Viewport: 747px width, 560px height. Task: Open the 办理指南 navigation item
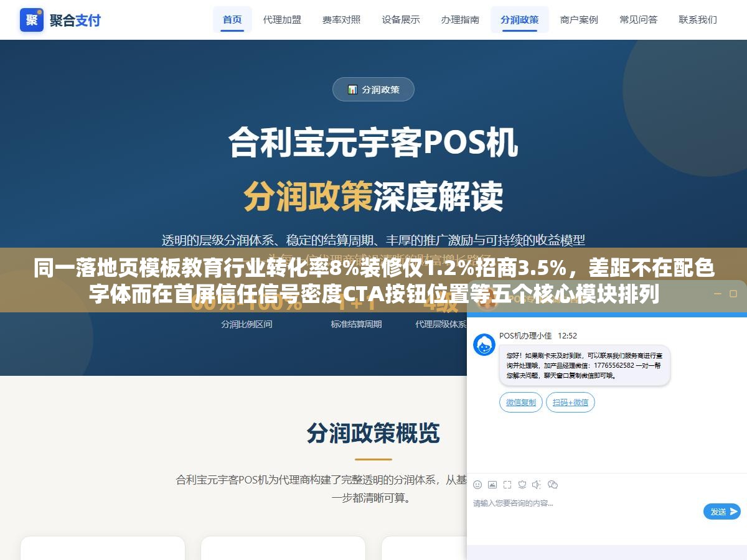point(460,19)
